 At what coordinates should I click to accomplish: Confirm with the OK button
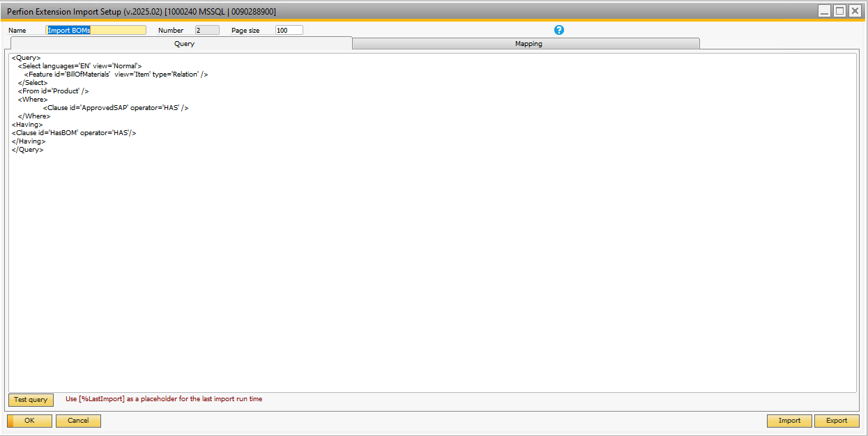coord(29,421)
